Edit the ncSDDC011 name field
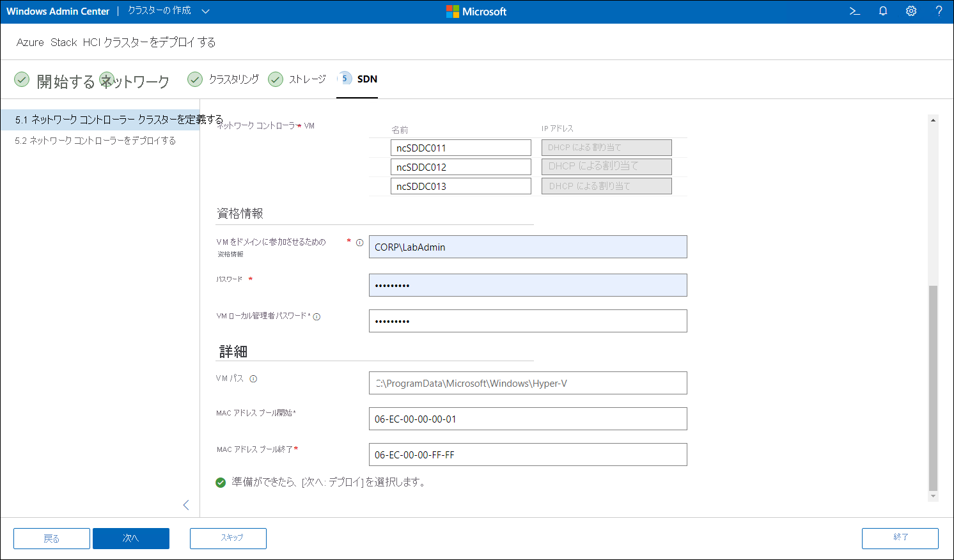The image size is (954, 560). click(460, 148)
